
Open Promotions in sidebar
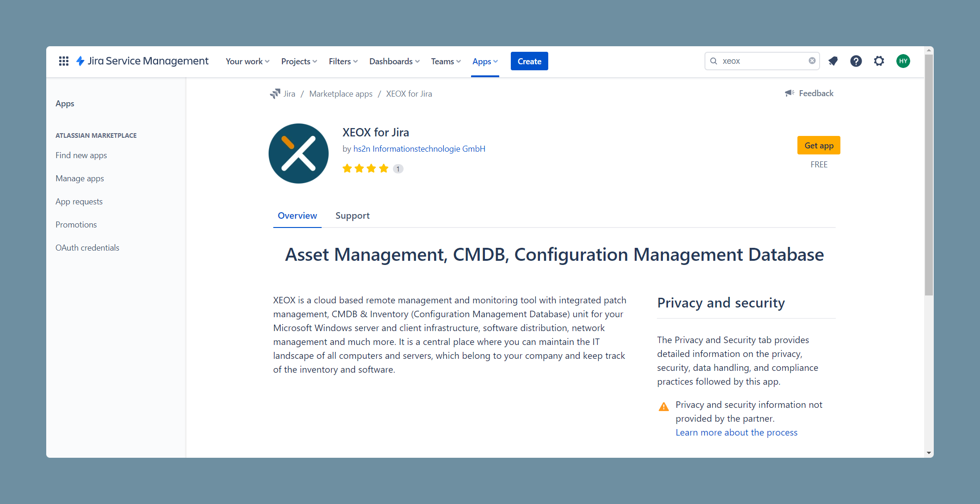tap(76, 225)
